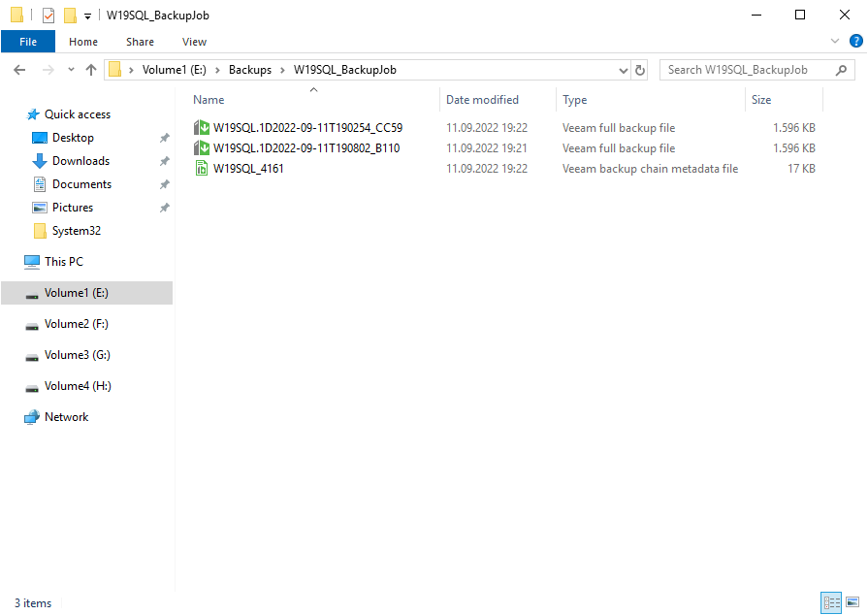Viewport: 868px width, 615px height.
Task: Click the Veeam backup chain metadata file type
Action: coord(651,169)
